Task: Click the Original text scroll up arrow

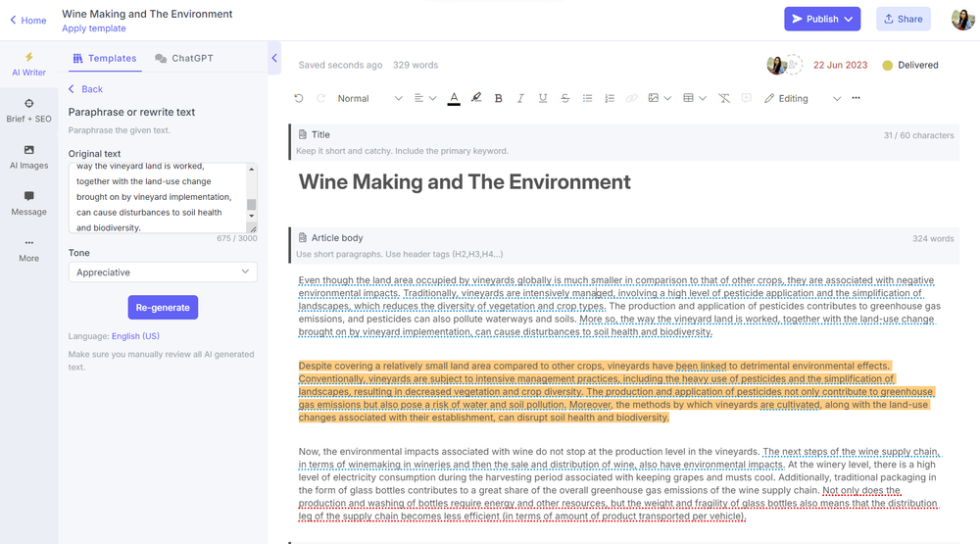Action: 251,169
